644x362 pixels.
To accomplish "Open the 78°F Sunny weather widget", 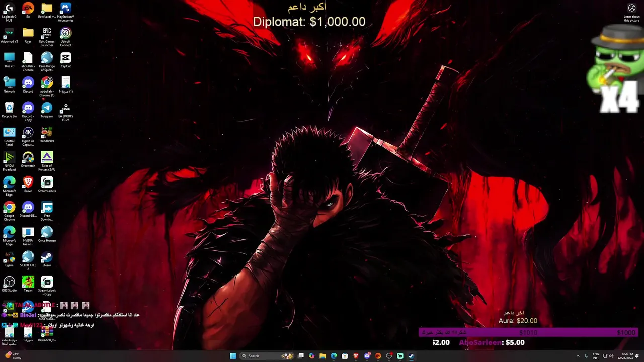I will pyautogui.click(x=13, y=356).
